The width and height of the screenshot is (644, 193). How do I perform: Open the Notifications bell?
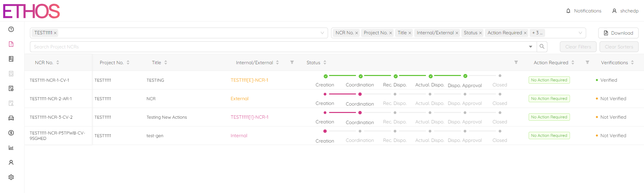pos(584,11)
